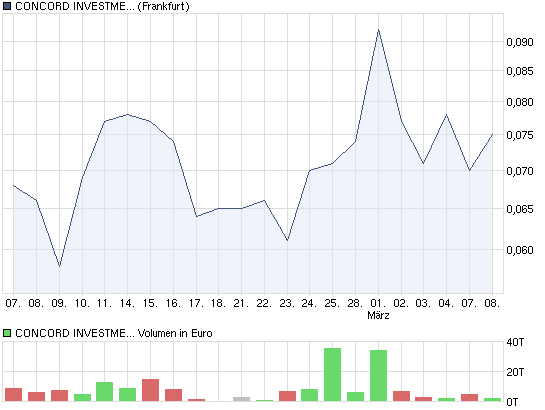Click the 'März' month label under the dates
The image size is (545, 410).
coord(378,315)
